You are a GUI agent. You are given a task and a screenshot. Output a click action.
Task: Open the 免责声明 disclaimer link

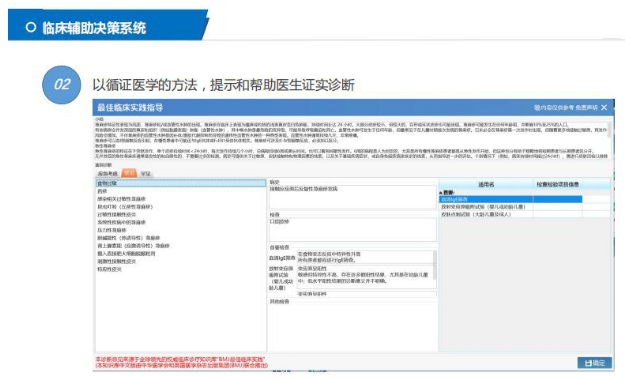586,108
